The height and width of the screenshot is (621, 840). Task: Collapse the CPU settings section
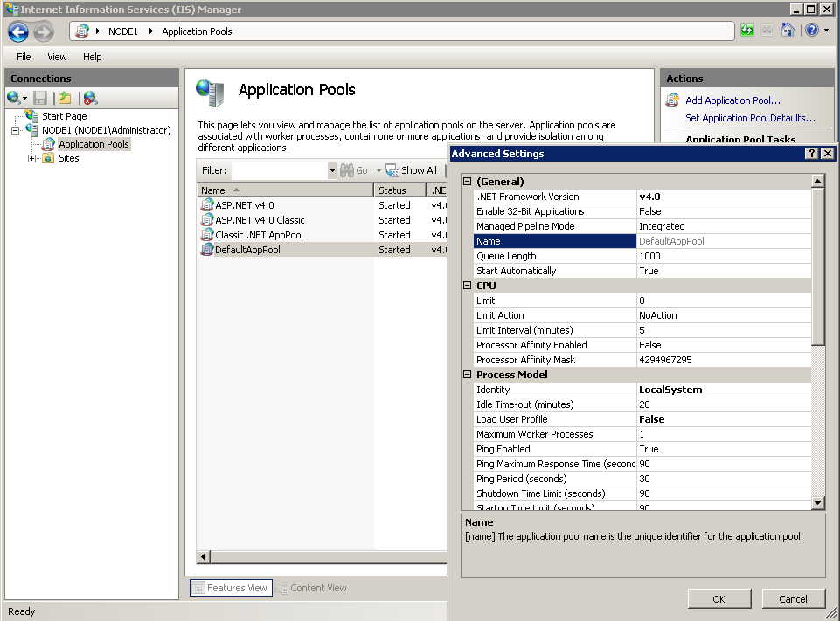tap(467, 286)
